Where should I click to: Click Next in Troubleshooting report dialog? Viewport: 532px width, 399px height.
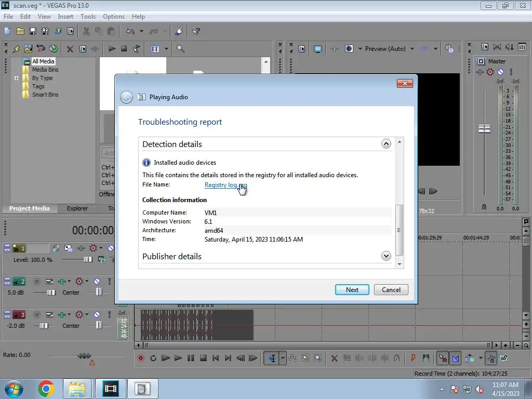click(352, 290)
